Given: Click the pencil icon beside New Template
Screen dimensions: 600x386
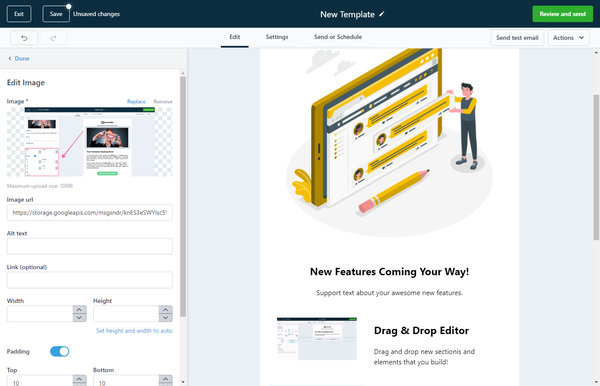Looking at the screenshot, I should click(x=382, y=14).
